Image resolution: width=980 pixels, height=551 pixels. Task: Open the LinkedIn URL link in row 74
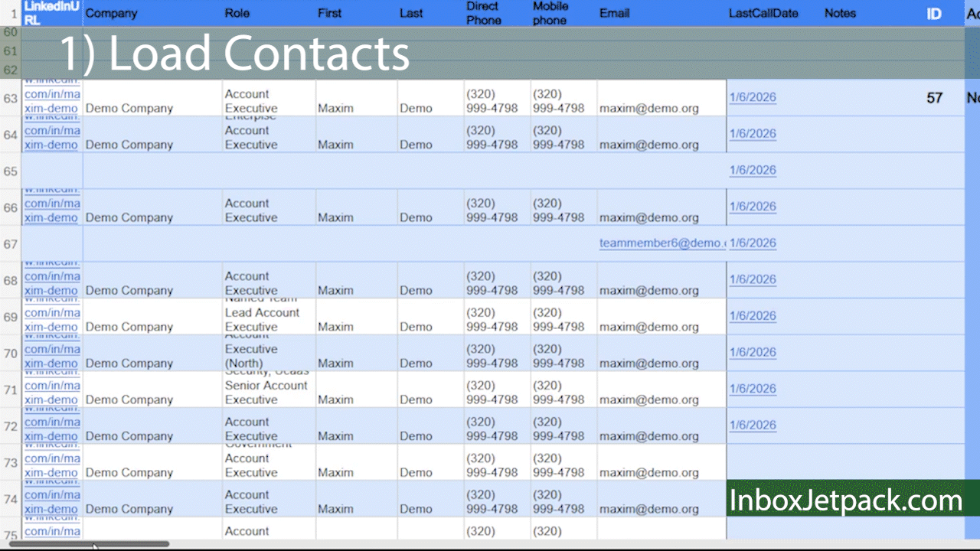[52, 502]
